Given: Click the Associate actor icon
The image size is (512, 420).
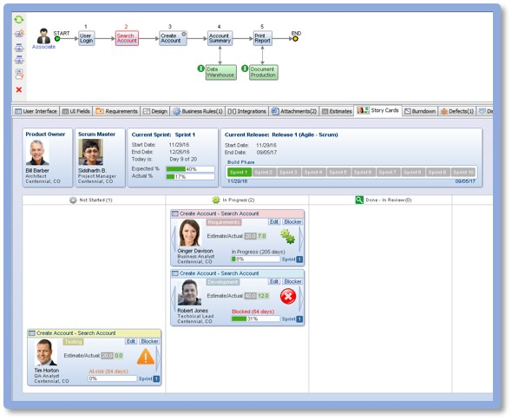Looking at the screenshot, I should (43, 36).
